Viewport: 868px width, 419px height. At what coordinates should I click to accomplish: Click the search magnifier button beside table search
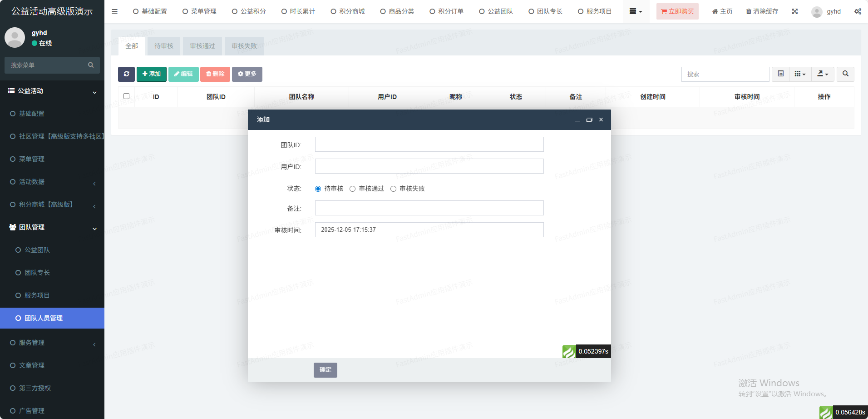click(x=845, y=74)
